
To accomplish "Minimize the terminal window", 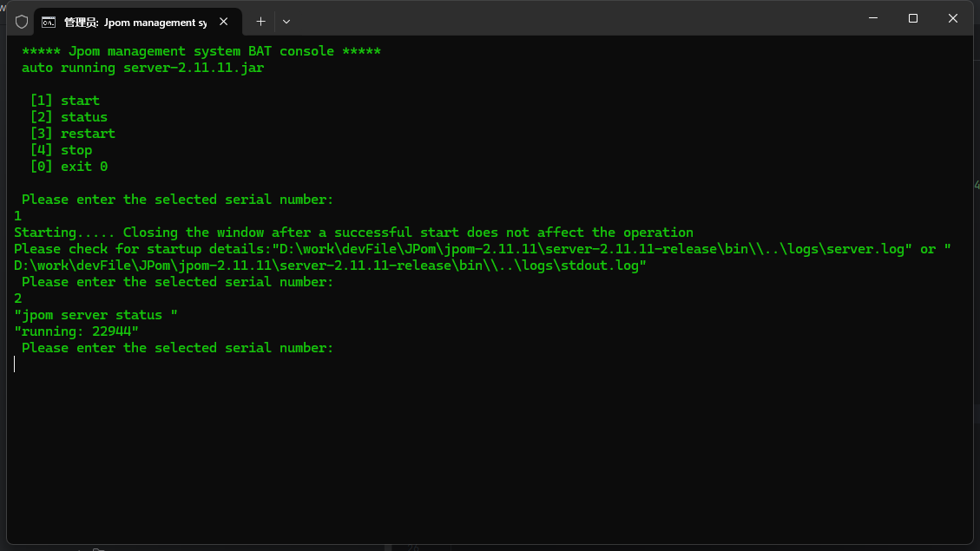I will tap(873, 18).
